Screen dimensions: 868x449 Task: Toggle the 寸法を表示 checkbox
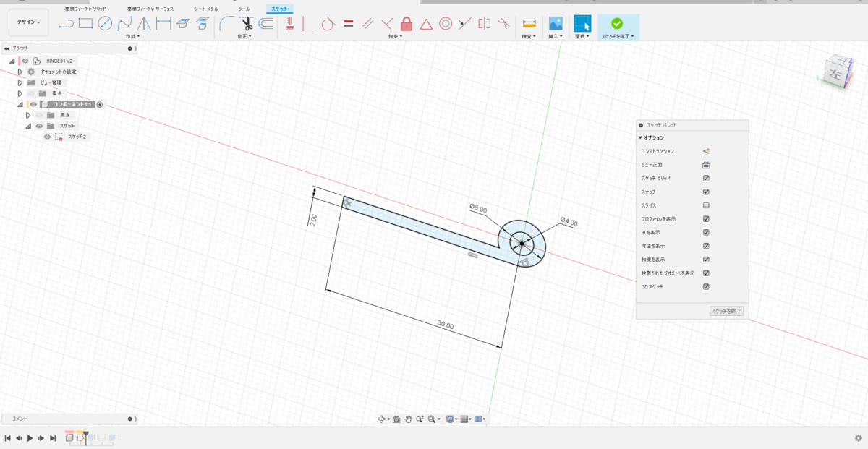706,246
